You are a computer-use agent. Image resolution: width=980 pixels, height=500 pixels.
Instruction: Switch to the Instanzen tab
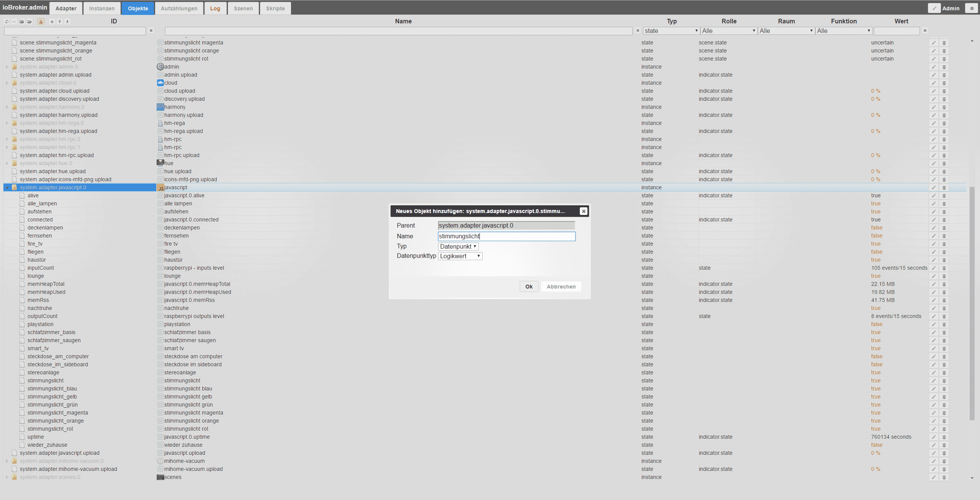coord(101,8)
